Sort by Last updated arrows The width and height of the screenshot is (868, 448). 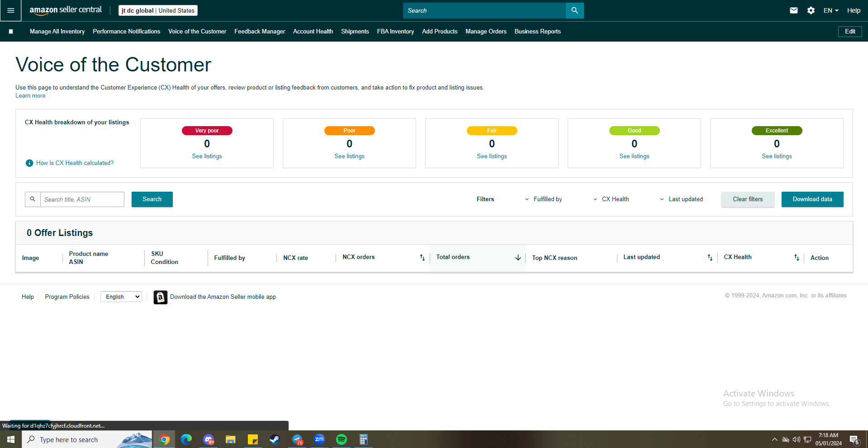pos(710,258)
